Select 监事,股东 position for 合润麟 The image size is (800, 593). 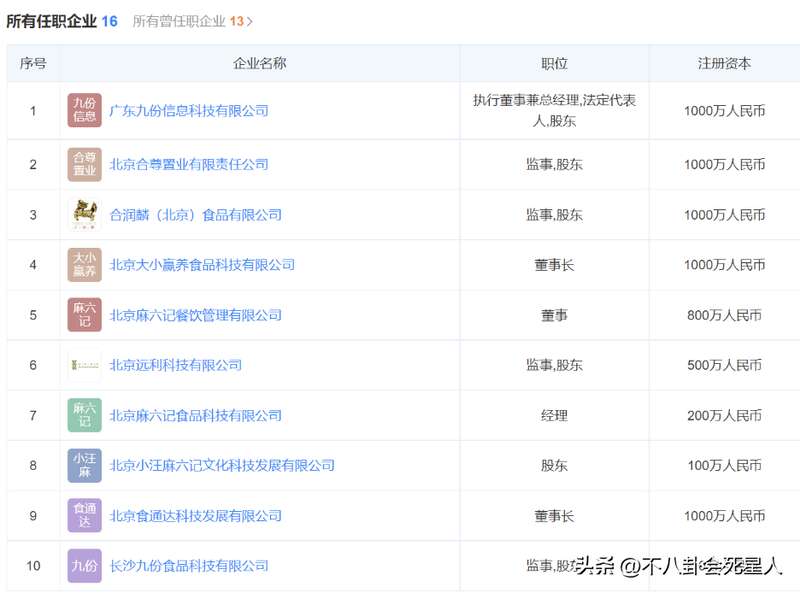(554, 215)
